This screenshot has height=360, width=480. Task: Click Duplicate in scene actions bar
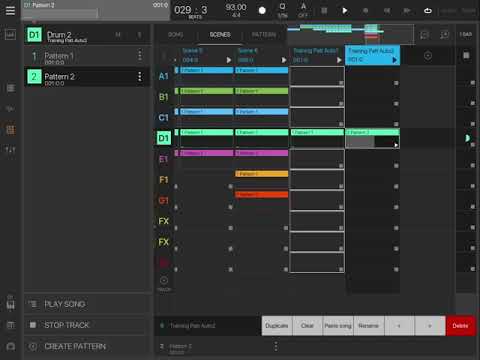pos(277,326)
